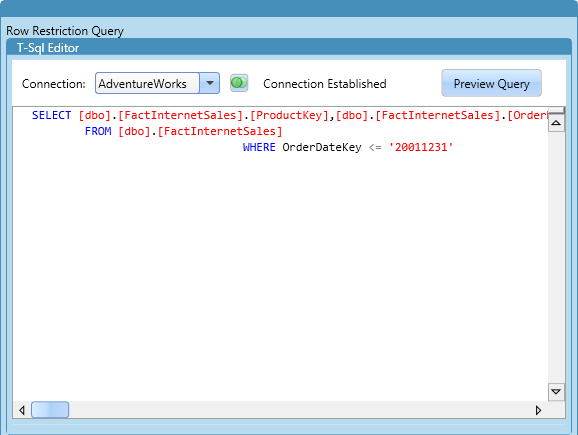Image resolution: width=578 pixels, height=435 pixels.
Task: Click the '20011231' date string value
Action: coord(421,147)
